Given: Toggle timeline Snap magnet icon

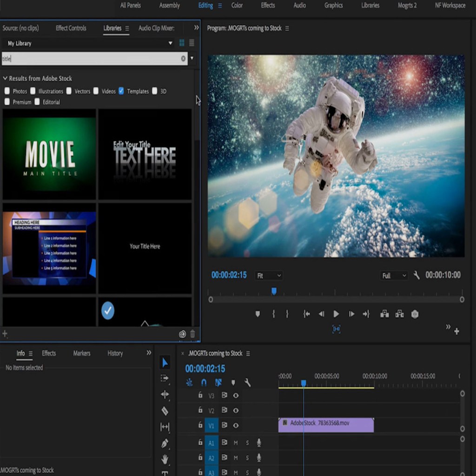Looking at the screenshot, I should click(204, 383).
